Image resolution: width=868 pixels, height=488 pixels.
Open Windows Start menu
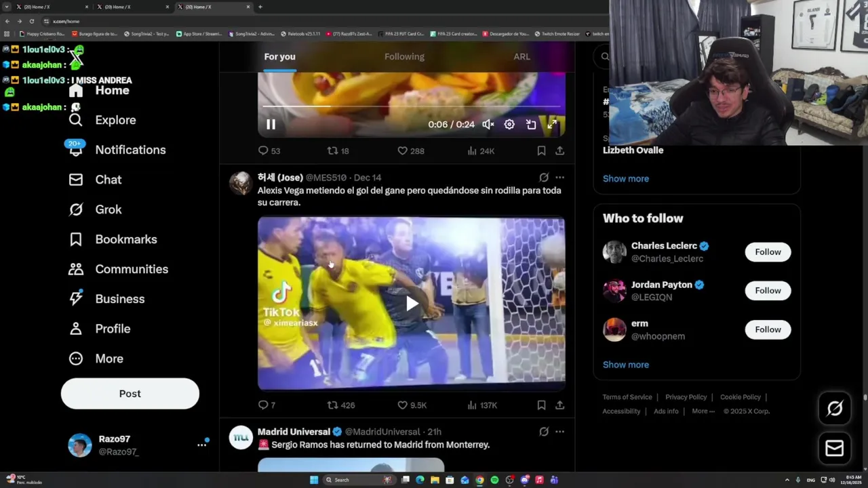tap(314, 480)
